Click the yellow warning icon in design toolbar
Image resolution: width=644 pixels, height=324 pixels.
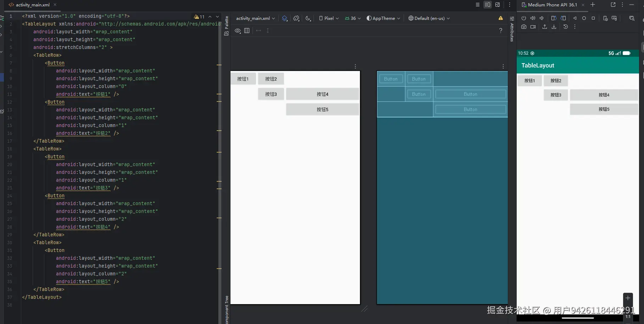500,18
